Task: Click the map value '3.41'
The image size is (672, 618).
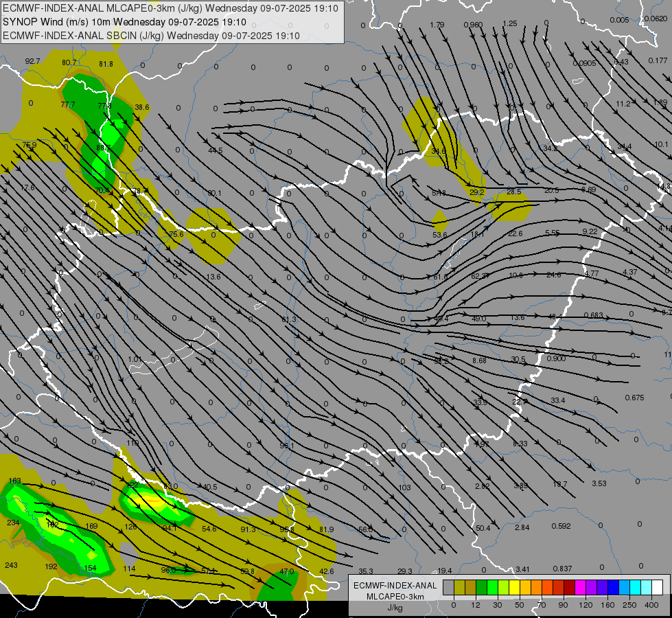Action: point(522,569)
